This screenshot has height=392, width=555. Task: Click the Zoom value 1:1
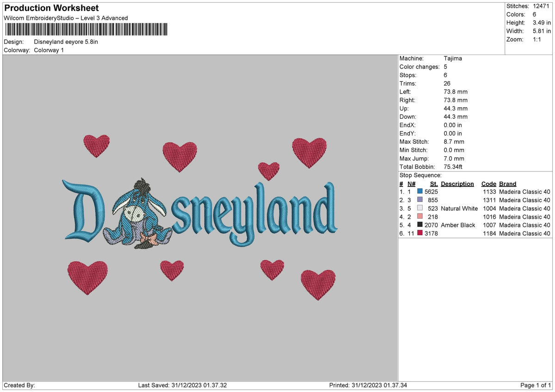pyautogui.click(x=538, y=39)
